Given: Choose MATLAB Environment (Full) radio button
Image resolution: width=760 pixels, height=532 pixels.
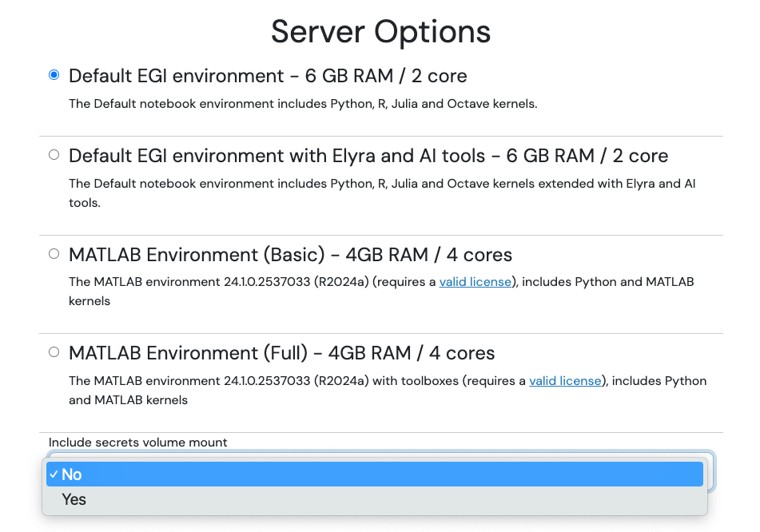Looking at the screenshot, I should coord(54,352).
